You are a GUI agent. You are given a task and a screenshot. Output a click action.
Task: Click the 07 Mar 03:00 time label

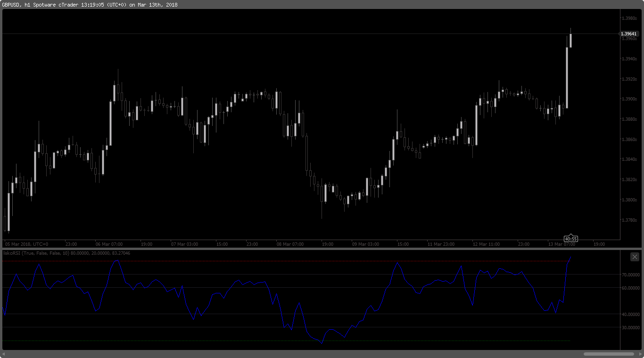(184, 244)
